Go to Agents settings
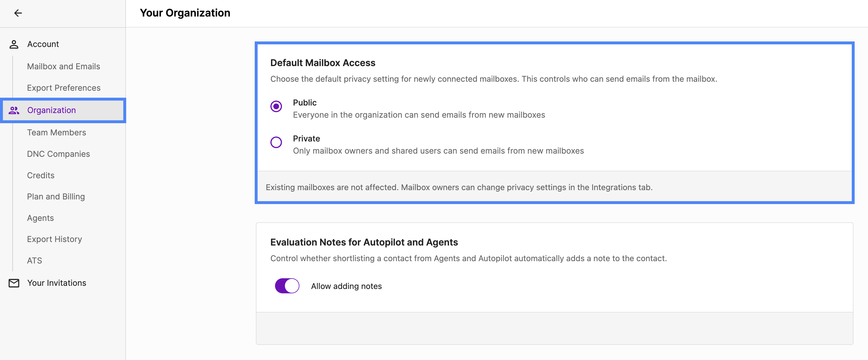868x360 pixels. (40, 218)
